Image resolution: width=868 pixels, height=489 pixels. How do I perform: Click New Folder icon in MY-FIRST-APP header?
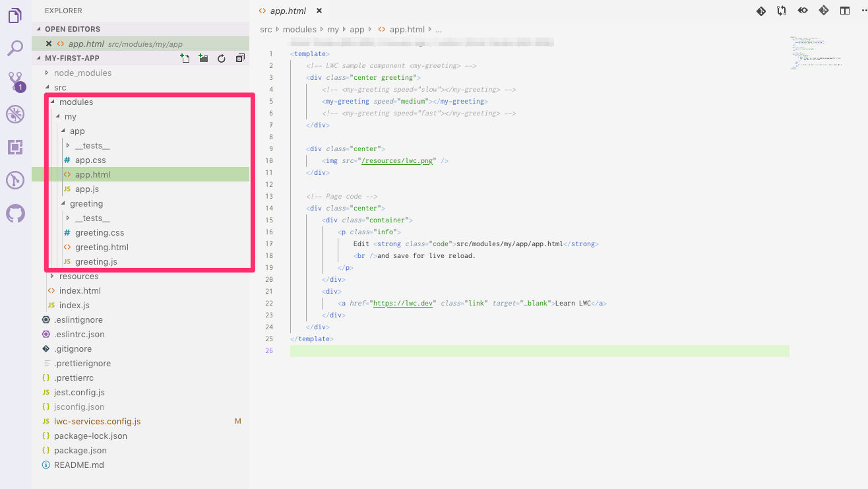[203, 58]
